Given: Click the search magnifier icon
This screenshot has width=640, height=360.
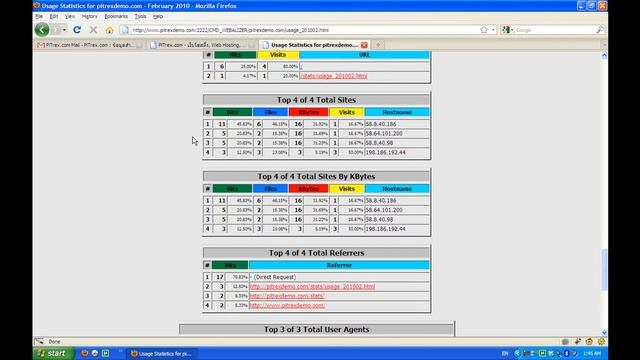Looking at the screenshot, I should point(600,30).
